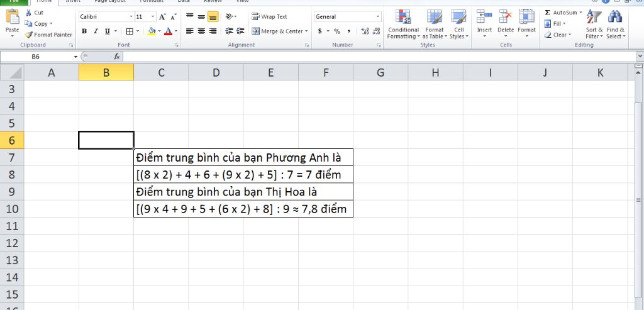
Task: Apply accounting dollar number format
Action: click(320, 31)
